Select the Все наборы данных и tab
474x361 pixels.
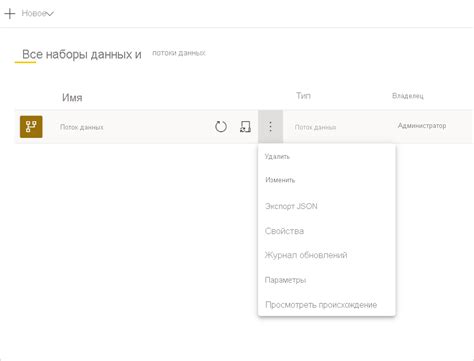pos(82,54)
